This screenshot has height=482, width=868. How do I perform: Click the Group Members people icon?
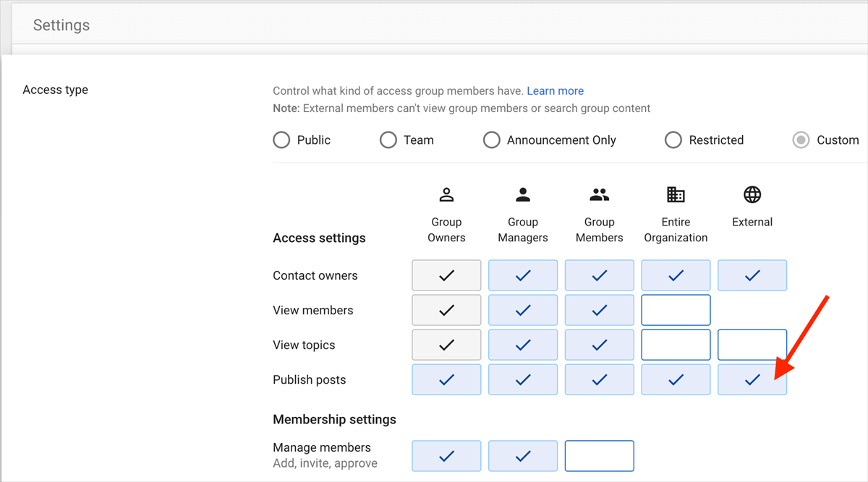pyautogui.click(x=599, y=194)
